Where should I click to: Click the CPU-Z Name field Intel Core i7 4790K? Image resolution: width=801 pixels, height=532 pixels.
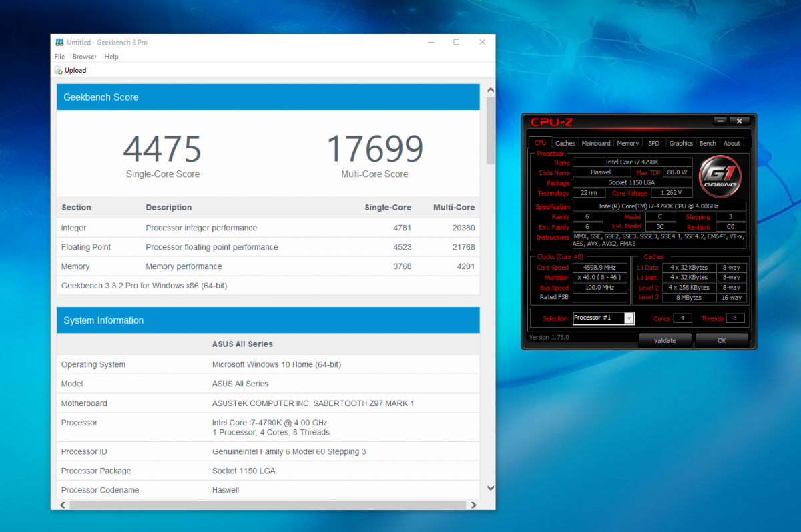[x=632, y=162]
